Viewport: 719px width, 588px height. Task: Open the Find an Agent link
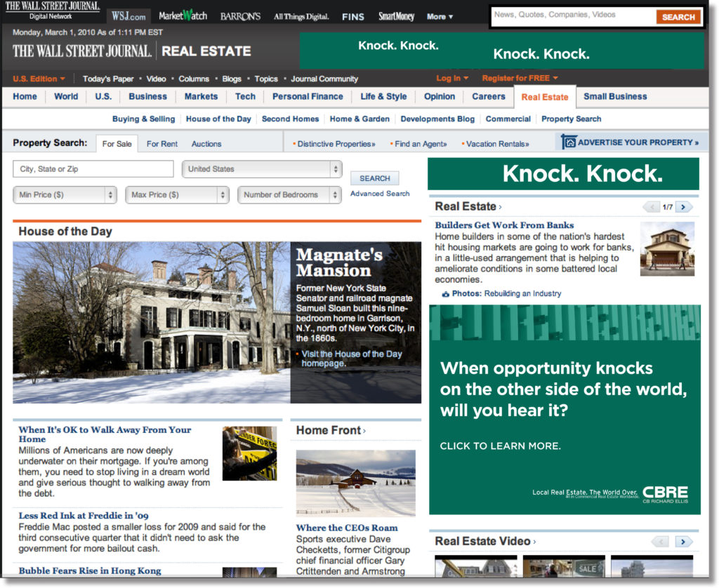coord(421,144)
